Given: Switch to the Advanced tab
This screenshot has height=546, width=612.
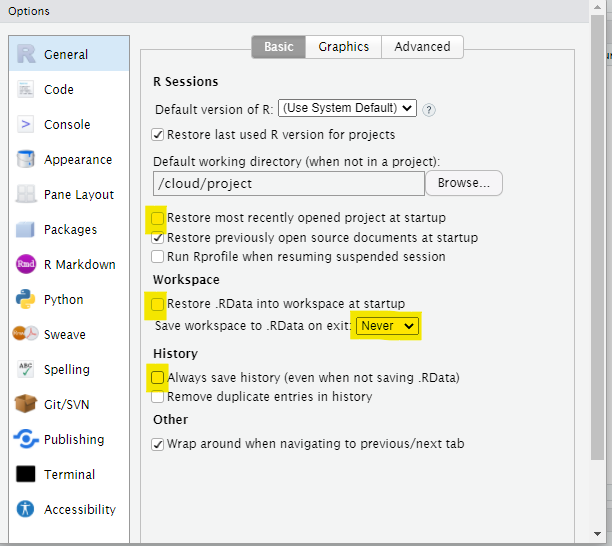Looking at the screenshot, I should pos(422,47).
